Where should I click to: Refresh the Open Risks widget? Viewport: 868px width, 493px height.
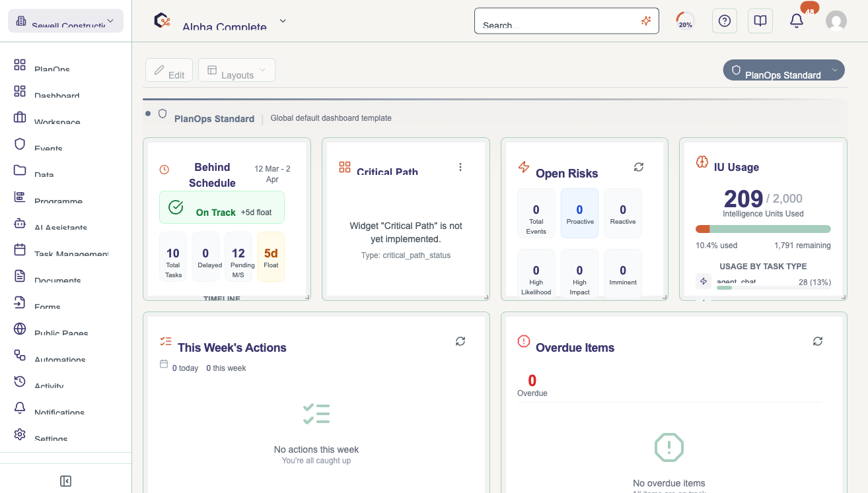(x=639, y=167)
